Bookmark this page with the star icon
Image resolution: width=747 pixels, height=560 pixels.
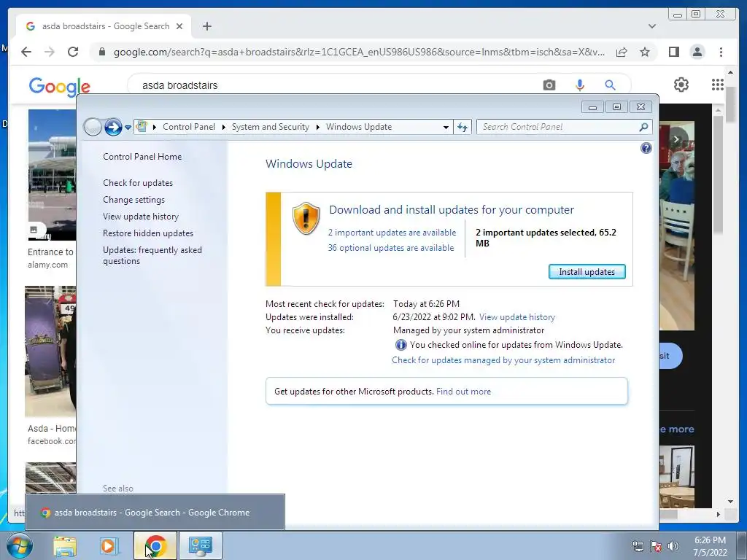coord(645,52)
